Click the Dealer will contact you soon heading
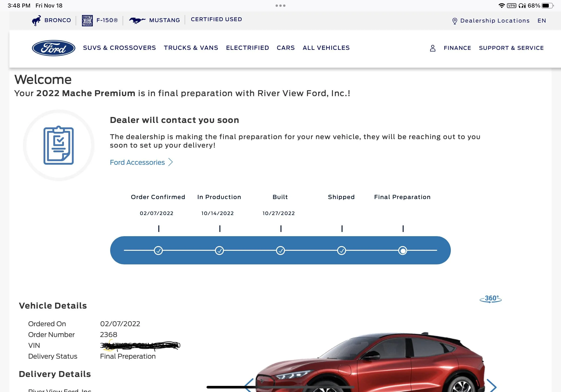The height and width of the screenshot is (392, 561). click(175, 120)
